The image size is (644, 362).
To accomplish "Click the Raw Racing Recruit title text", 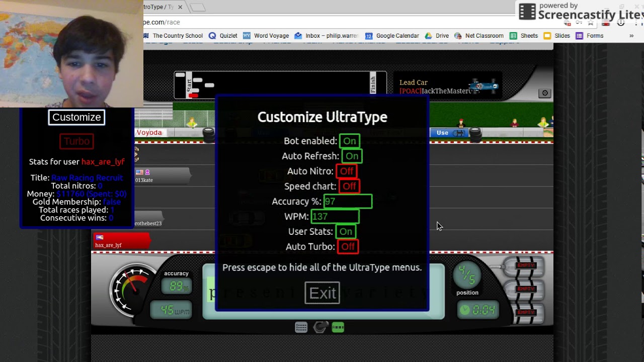I will click(x=87, y=178).
